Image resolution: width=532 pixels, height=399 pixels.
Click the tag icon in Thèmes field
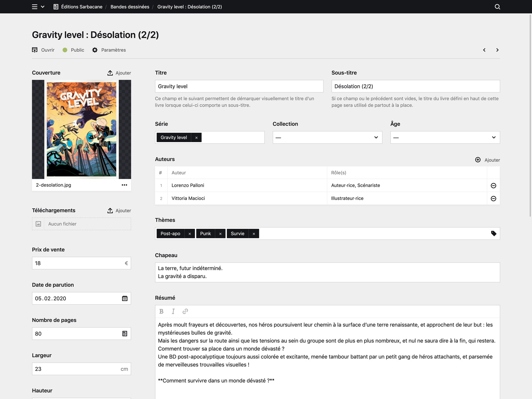(493, 233)
